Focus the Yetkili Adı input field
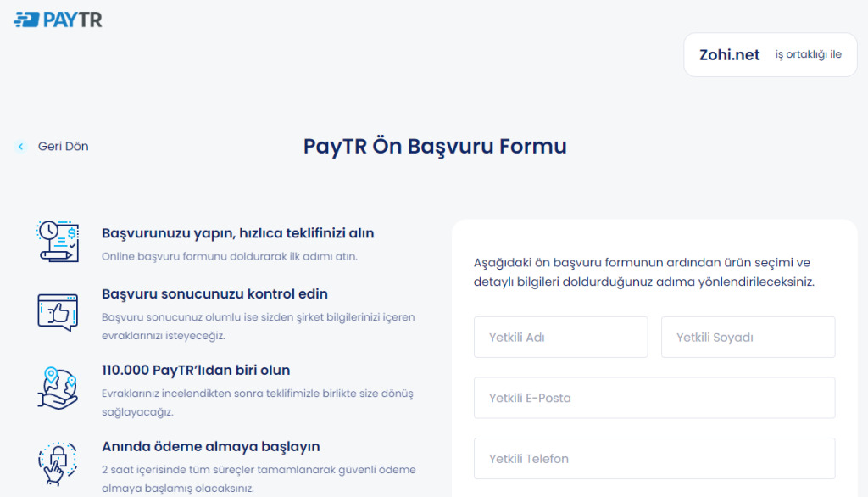868x497 pixels. click(x=560, y=338)
